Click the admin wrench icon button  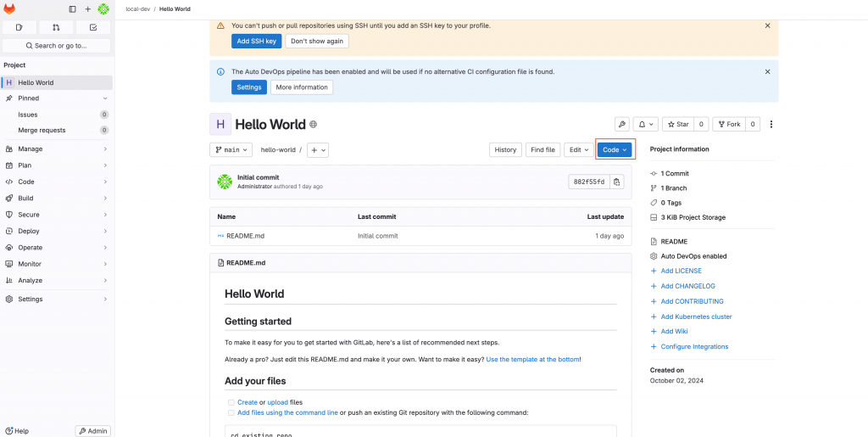(x=621, y=124)
